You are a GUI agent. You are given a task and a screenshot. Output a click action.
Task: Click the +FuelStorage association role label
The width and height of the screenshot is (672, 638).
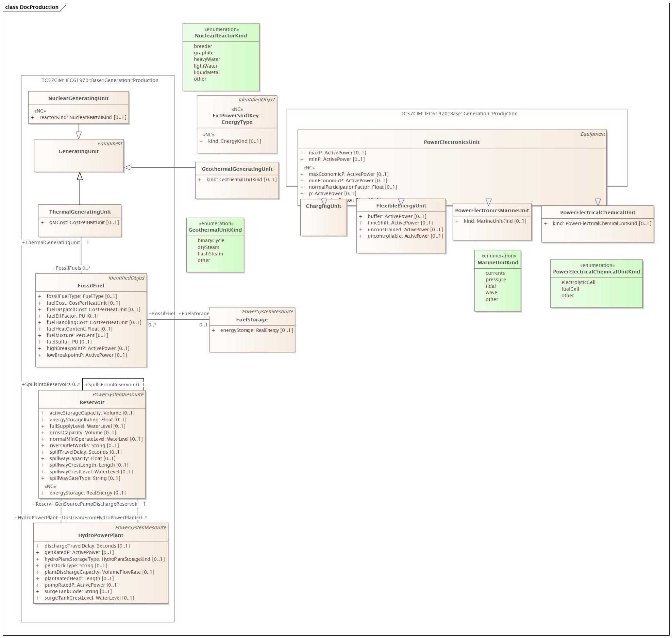(194, 314)
